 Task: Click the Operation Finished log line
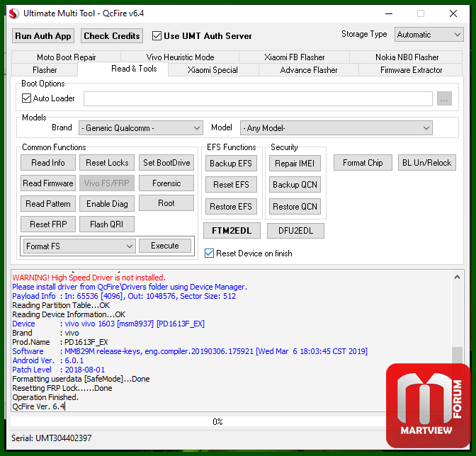click(x=45, y=397)
